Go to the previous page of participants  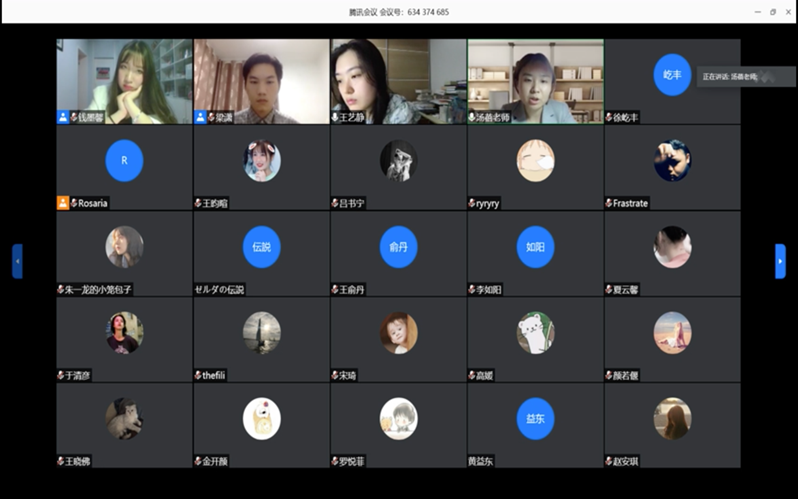pyautogui.click(x=17, y=261)
